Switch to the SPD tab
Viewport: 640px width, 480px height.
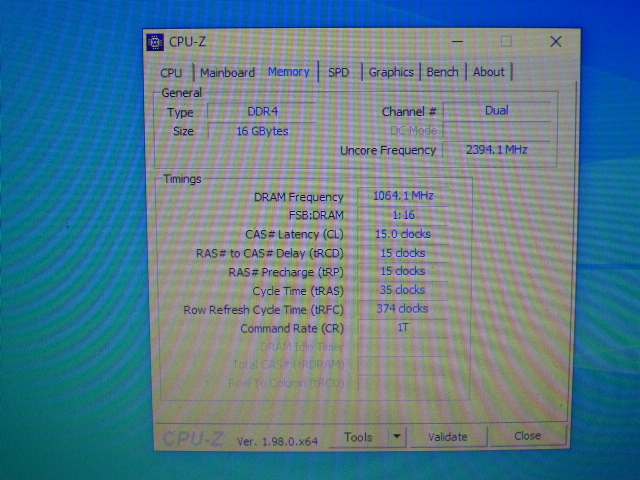click(339, 73)
